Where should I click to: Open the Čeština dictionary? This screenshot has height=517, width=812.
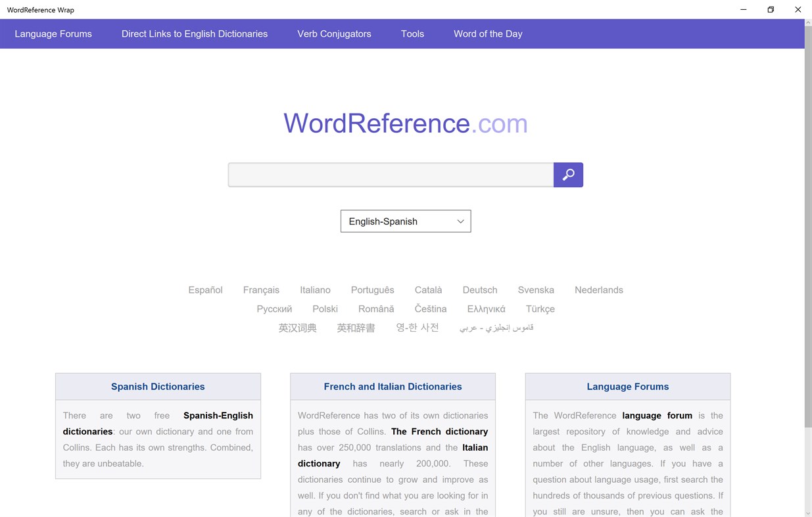[431, 309]
